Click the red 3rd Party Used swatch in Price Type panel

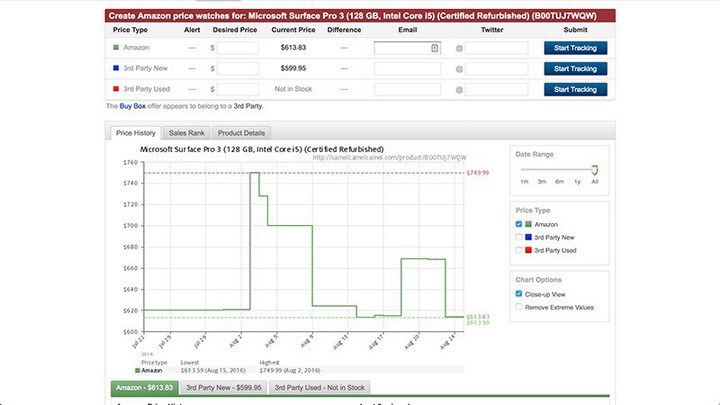click(528, 250)
